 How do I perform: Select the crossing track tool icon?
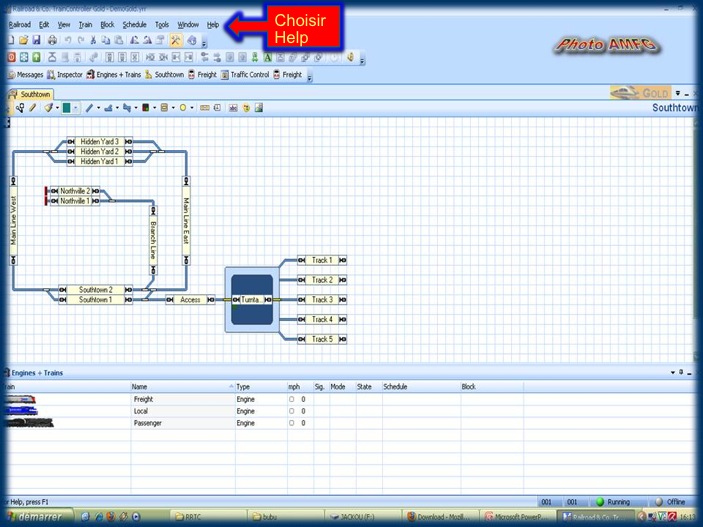tap(127, 108)
